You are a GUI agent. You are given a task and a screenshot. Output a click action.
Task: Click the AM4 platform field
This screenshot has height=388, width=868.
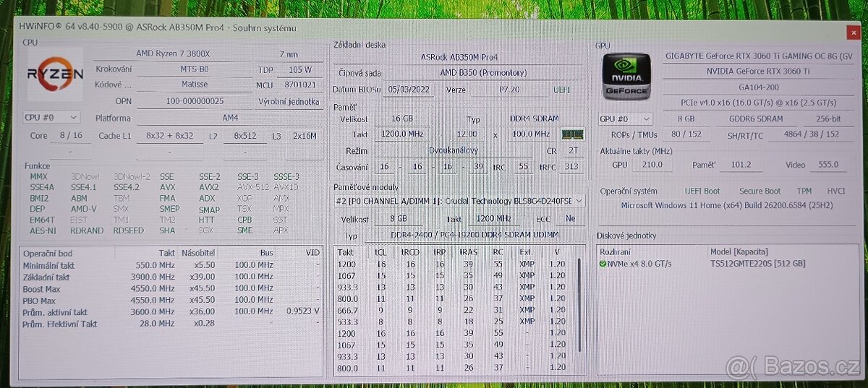coord(229,118)
